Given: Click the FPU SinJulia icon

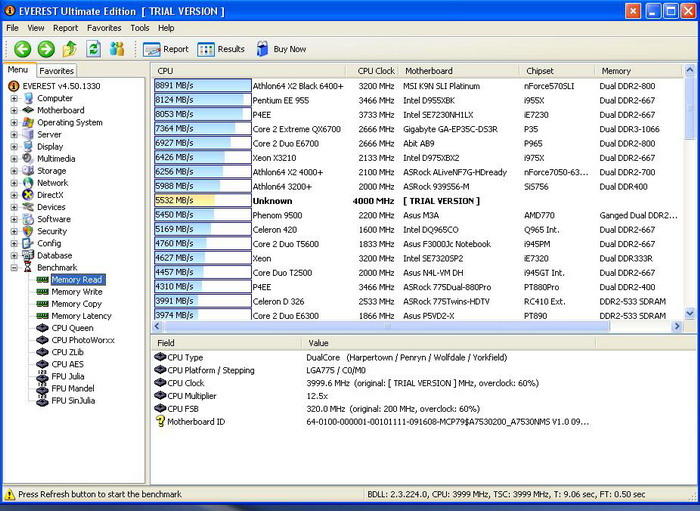Looking at the screenshot, I should (x=42, y=400).
